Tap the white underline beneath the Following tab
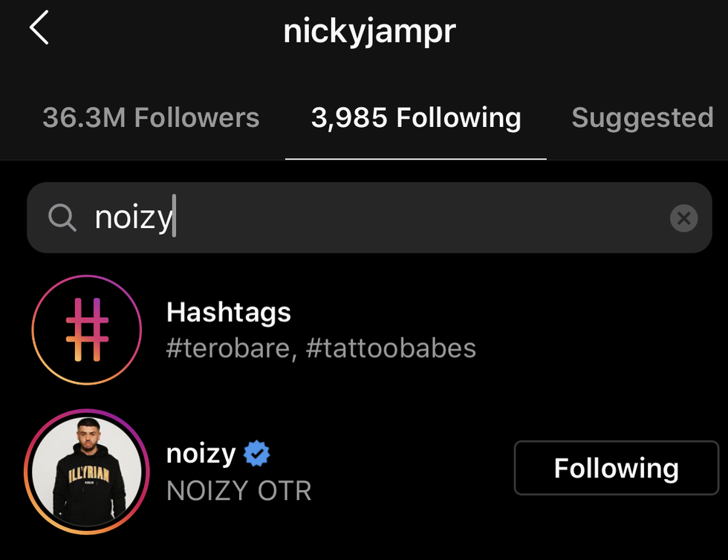The image size is (728, 560). [x=416, y=158]
